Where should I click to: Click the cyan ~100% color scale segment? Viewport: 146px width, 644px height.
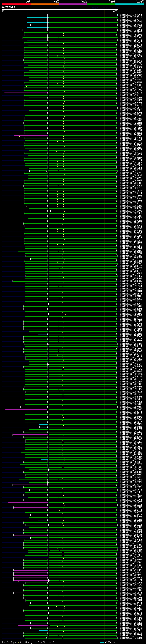130,4
